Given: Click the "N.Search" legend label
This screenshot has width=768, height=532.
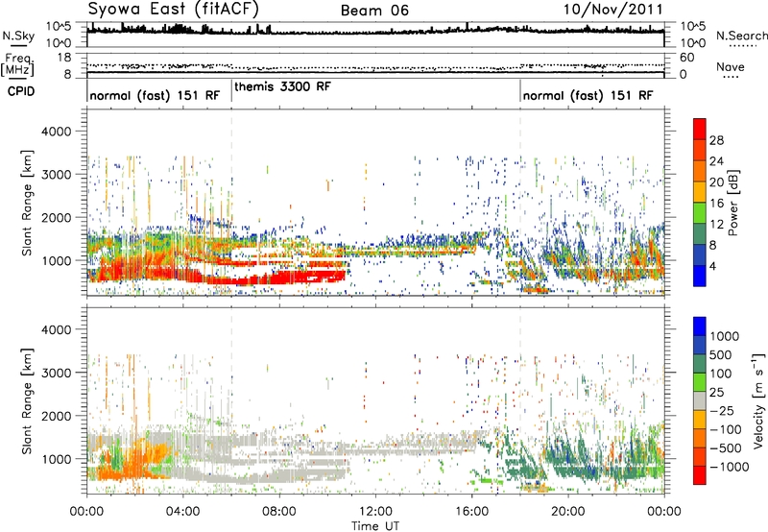Looking at the screenshot, I should tap(742, 36).
